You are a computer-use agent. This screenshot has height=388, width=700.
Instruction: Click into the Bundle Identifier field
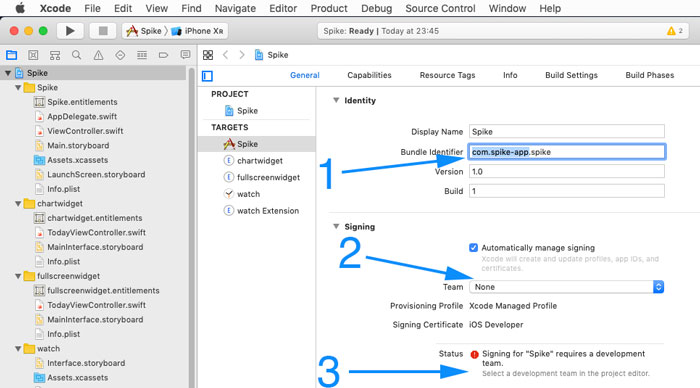click(567, 152)
